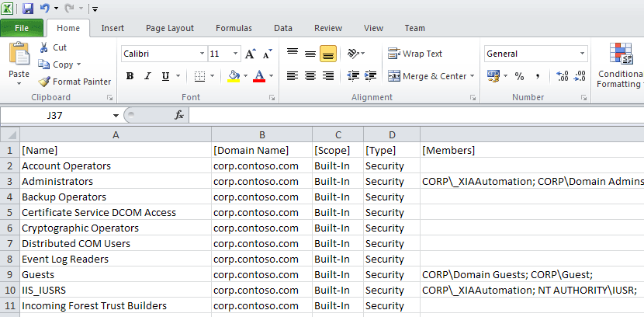
Task: Click the Orientation text angle icon
Action: (x=353, y=54)
